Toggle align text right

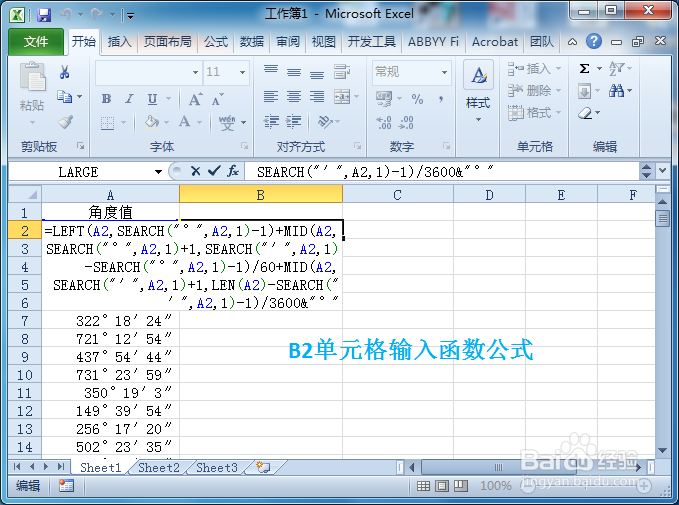(x=317, y=97)
